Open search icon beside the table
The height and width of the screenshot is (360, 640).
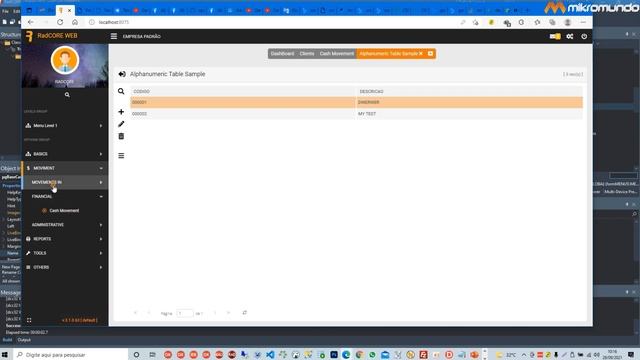121,91
